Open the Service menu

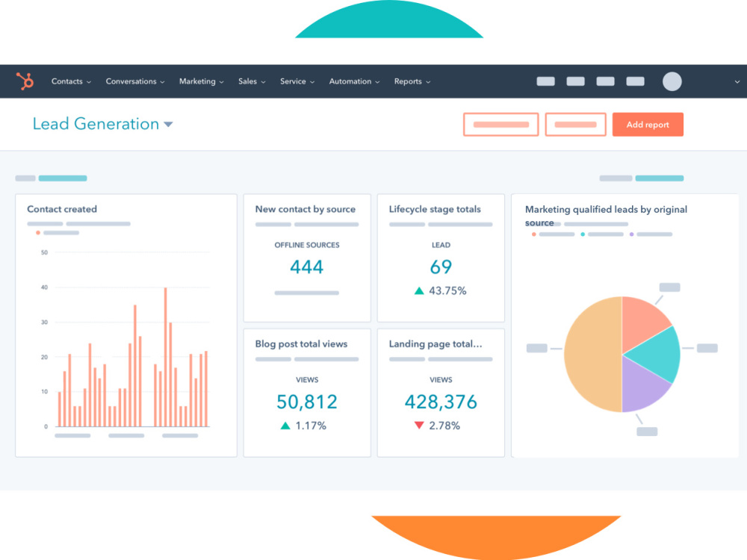click(297, 81)
